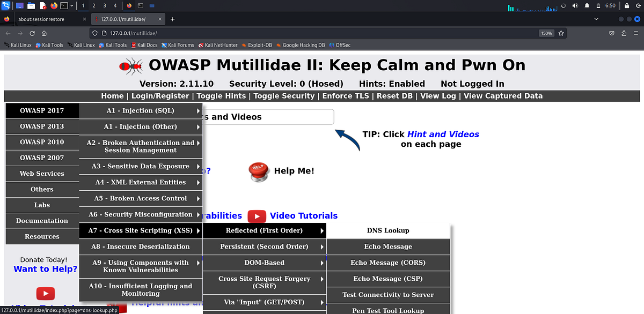Click the shield icon in the address bar

tap(94, 33)
